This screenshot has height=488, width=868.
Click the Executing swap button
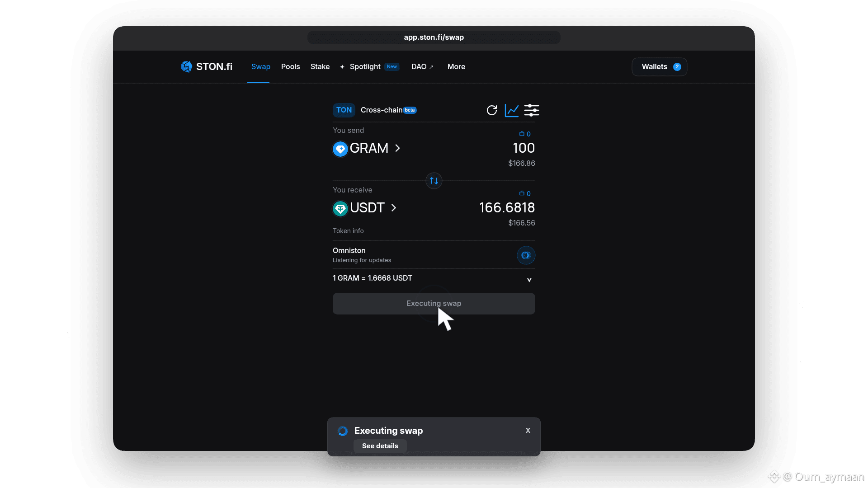coord(434,304)
